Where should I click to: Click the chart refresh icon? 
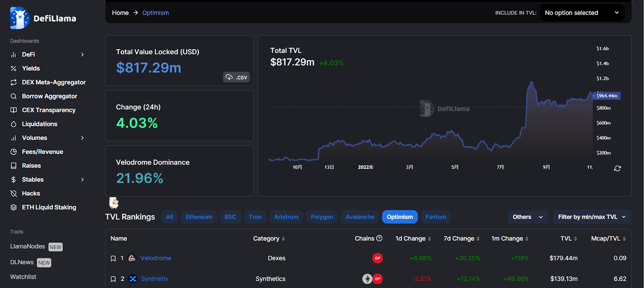click(x=617, y=169)
